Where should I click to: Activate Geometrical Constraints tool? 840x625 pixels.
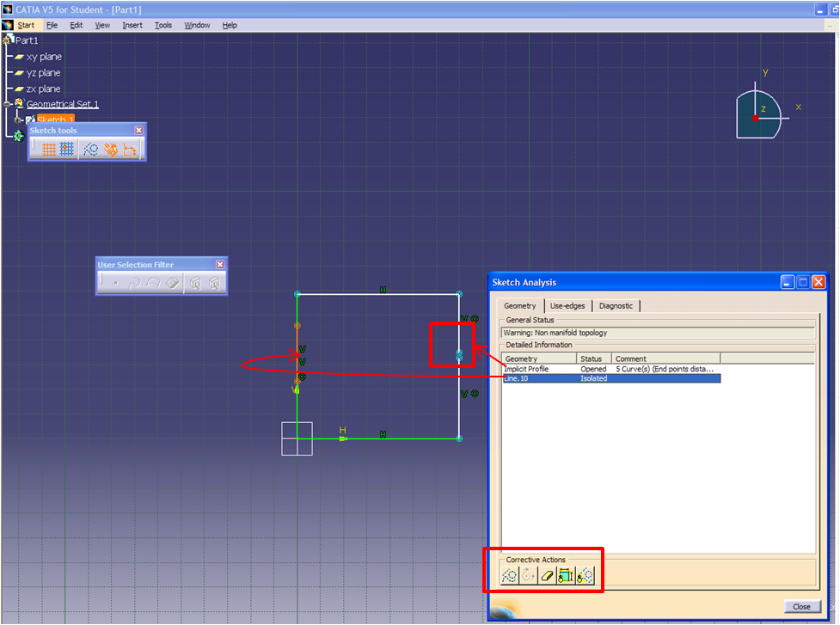pos(112,148)
